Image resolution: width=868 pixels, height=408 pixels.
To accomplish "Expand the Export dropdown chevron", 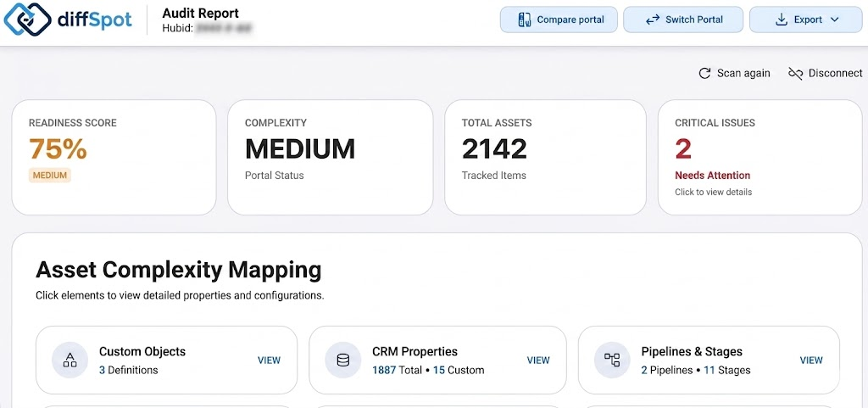I will [835, 20].
